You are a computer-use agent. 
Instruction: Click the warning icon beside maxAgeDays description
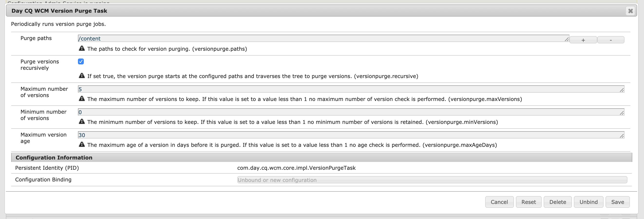pos(82,144)
